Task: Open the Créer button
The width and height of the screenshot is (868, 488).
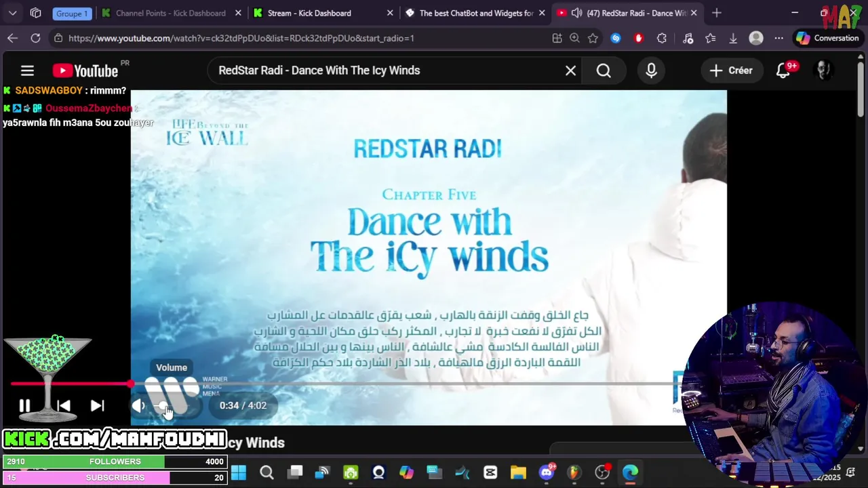Action: click(731, 70)
